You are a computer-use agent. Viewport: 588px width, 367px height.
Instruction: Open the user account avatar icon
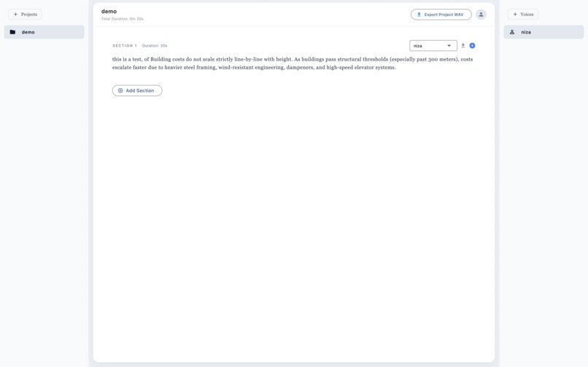click(481, 15)
